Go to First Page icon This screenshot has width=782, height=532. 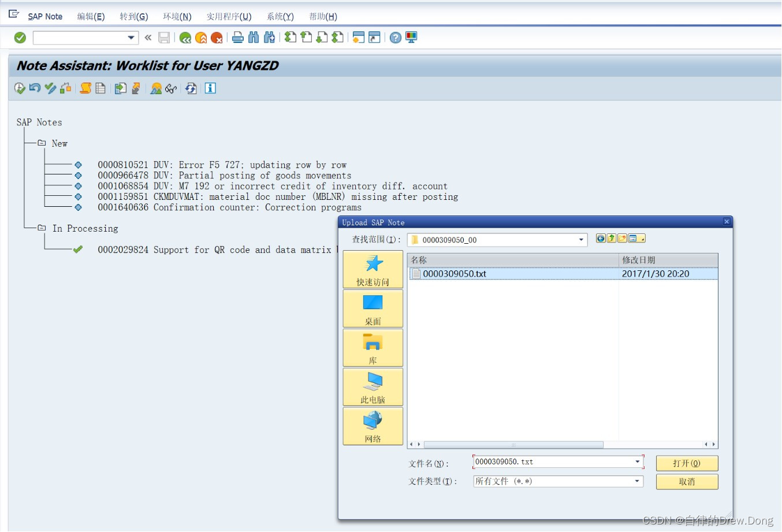click(291, 38)
